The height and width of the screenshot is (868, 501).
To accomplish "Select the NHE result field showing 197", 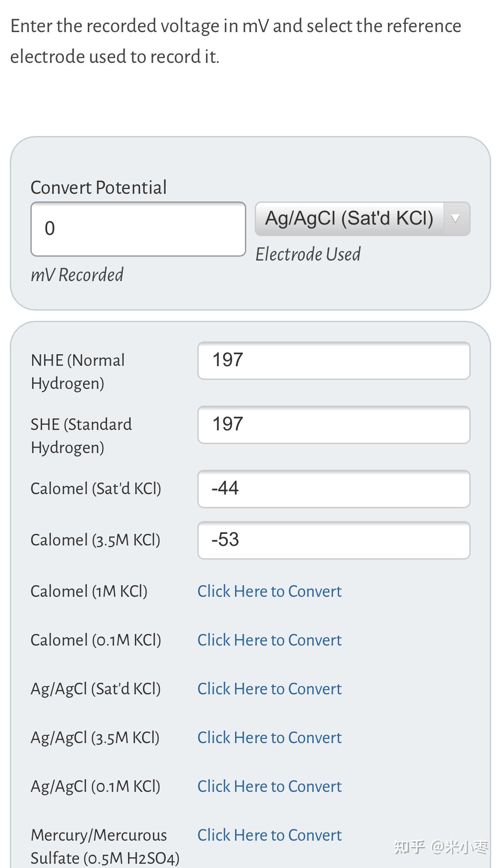I will pyautogui.click(x=334, y=360).
